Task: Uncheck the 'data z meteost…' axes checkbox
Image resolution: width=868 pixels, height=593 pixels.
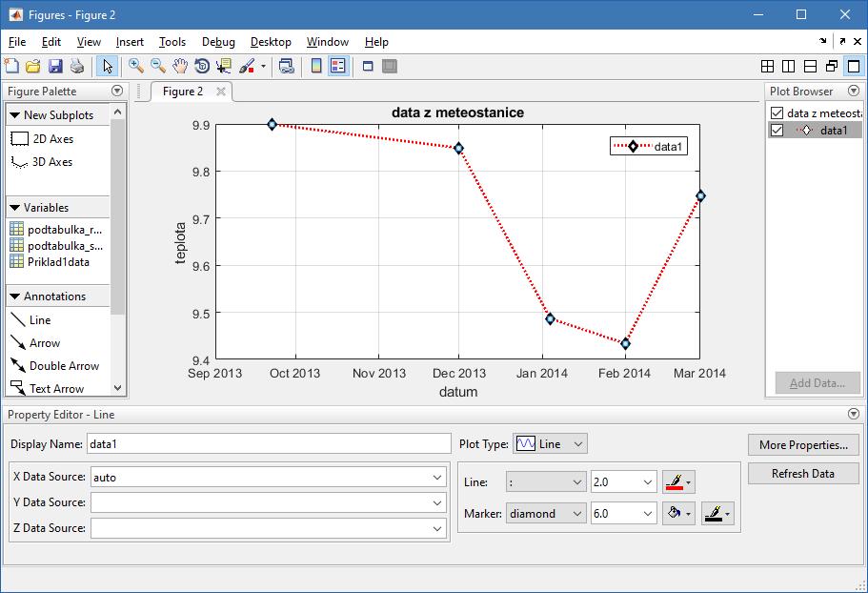Action: (777, 112)
